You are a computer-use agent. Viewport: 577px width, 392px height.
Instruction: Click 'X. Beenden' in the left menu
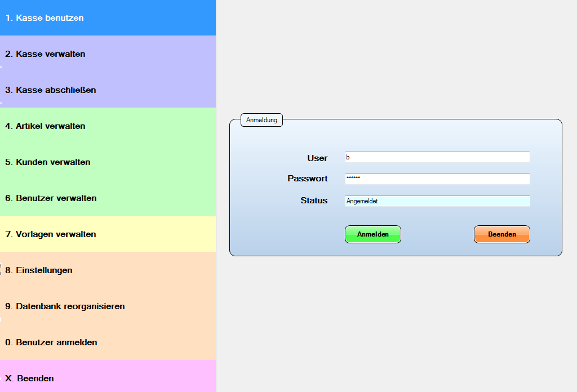108,376
